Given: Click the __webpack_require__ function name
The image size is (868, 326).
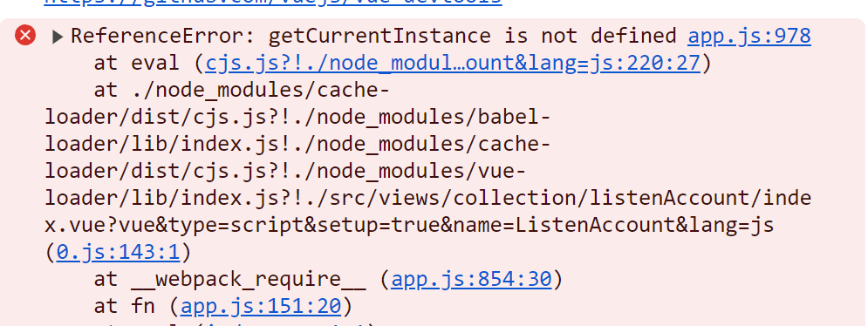Looking at the screenshot, I should [248, 280].
